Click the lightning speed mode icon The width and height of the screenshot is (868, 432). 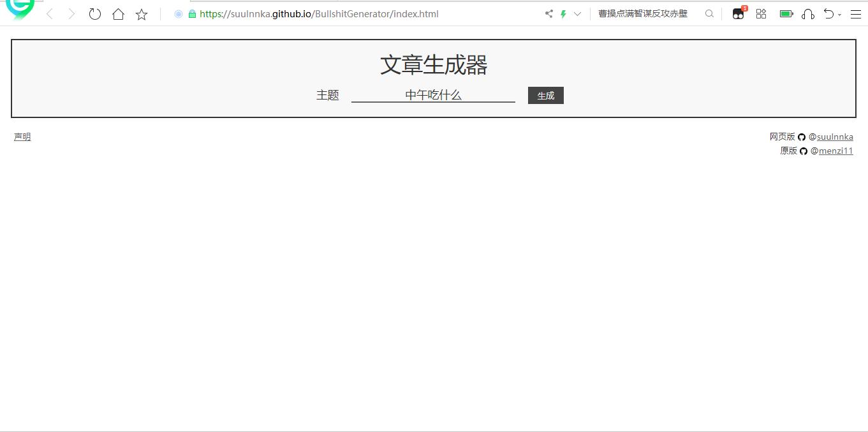tap(563, 13)
